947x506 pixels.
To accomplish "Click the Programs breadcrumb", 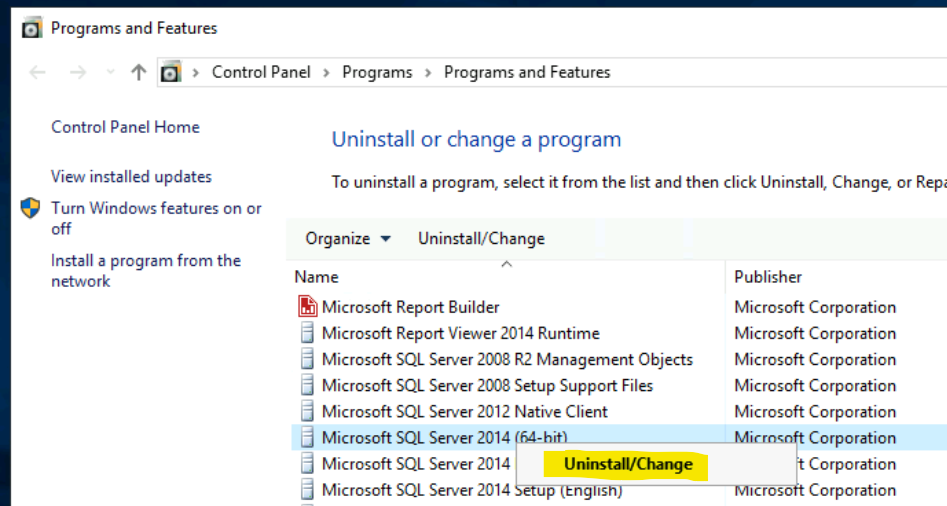I will [377, 72].
